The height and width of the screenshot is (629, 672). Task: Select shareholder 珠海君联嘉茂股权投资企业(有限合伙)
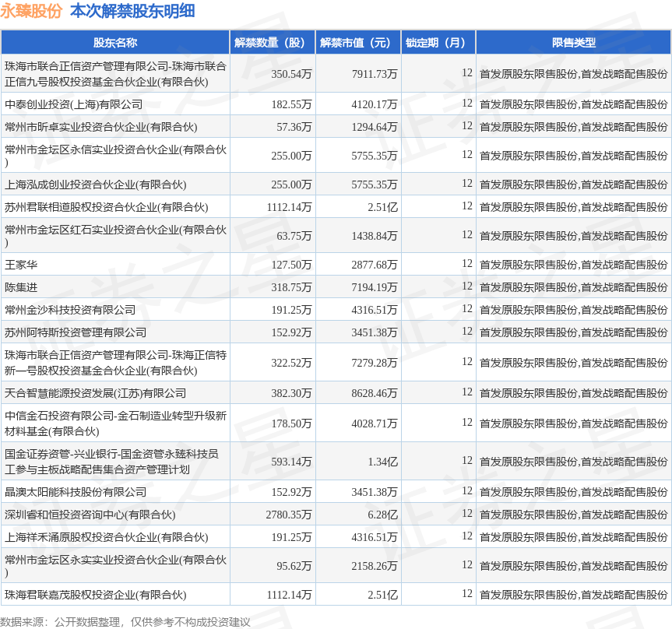click(x=95, y=595)
